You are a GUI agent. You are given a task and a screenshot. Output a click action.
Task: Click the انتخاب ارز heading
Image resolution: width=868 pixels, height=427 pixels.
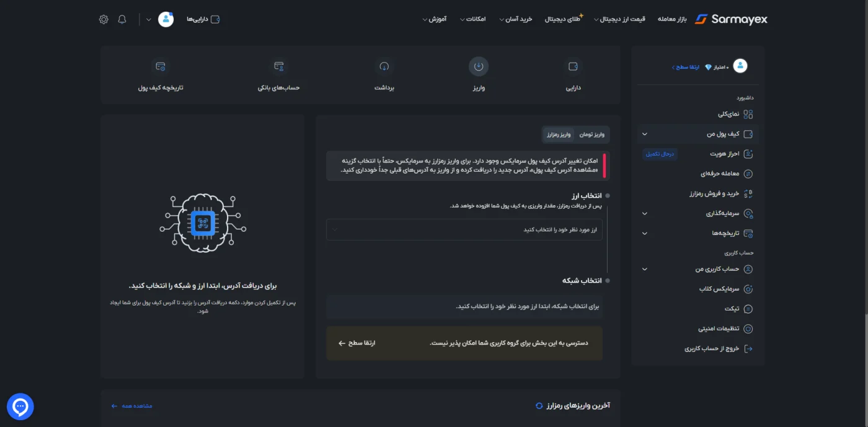click(x=587, y=196)
